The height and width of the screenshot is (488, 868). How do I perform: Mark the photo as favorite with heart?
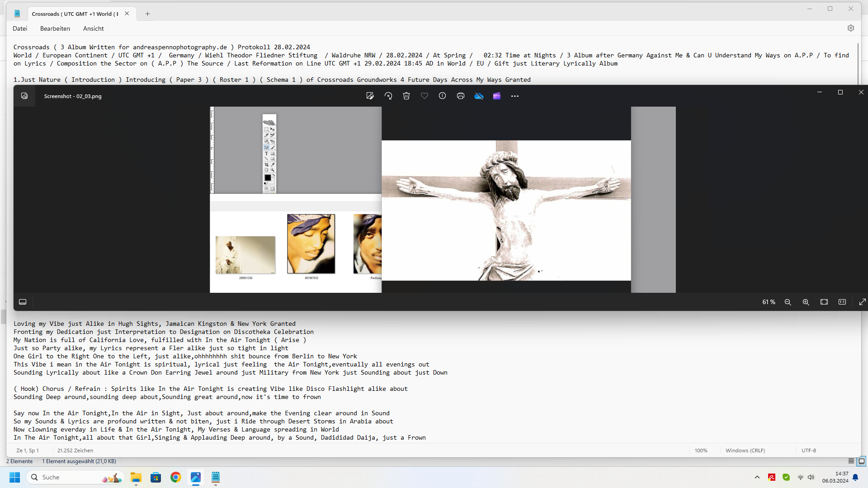pyautogui.click(x=425, y=96)
